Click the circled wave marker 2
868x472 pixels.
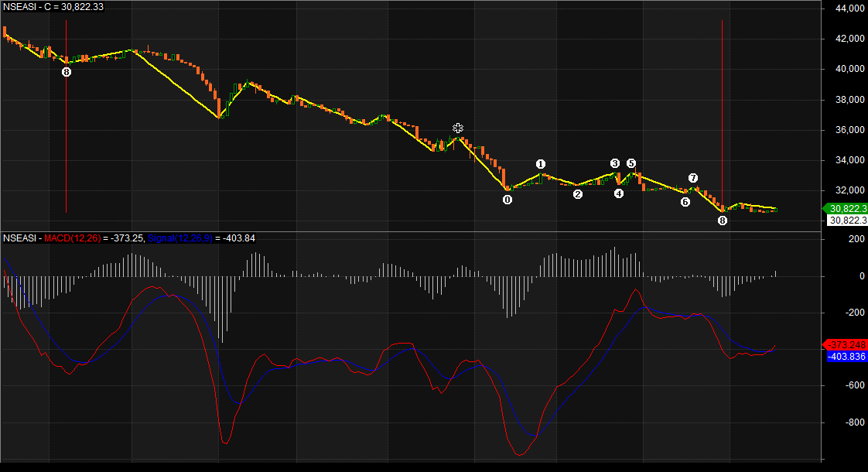(x=578, y=194)
